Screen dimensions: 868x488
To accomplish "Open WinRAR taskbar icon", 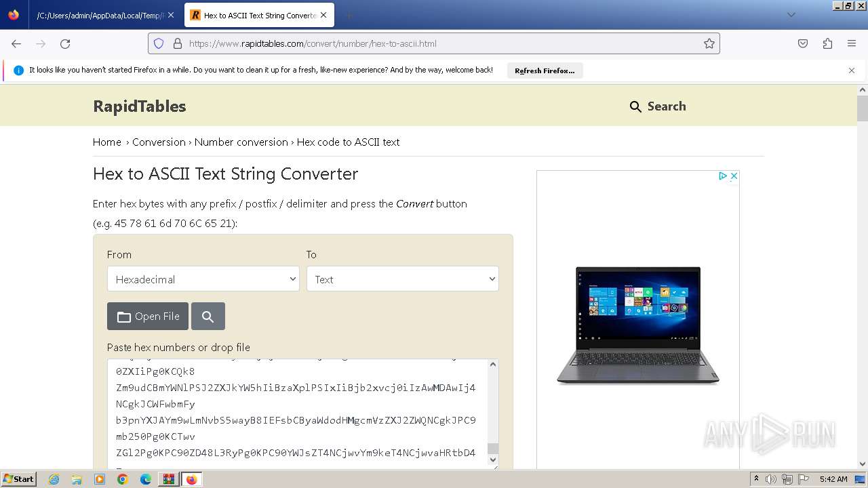I will coord(168,479).
